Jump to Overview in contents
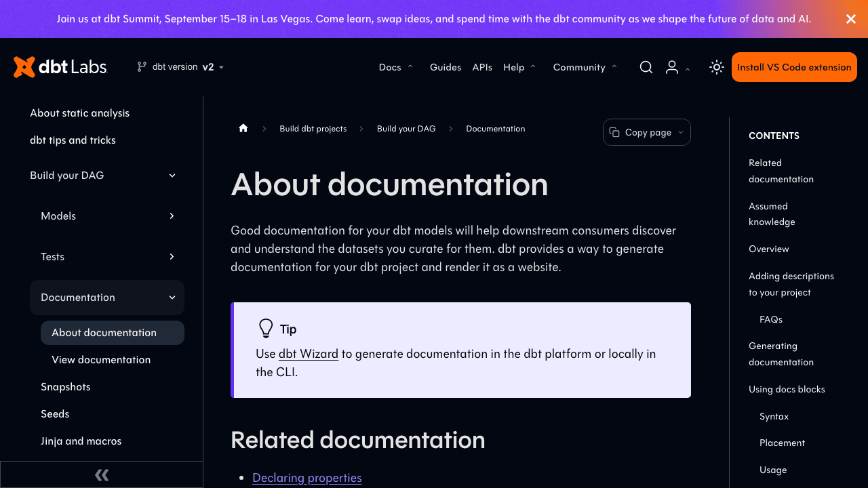868x488 pixels. point(768,249)
